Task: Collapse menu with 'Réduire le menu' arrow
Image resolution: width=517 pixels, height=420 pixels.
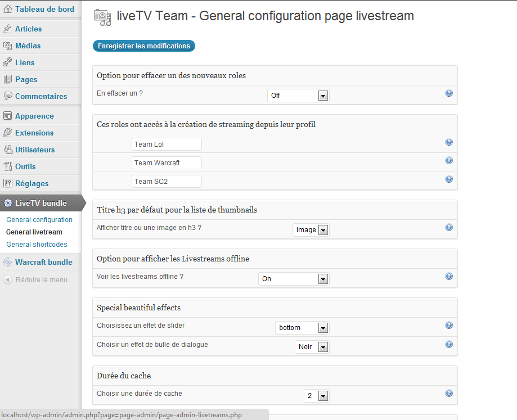Action: (7, 279)
